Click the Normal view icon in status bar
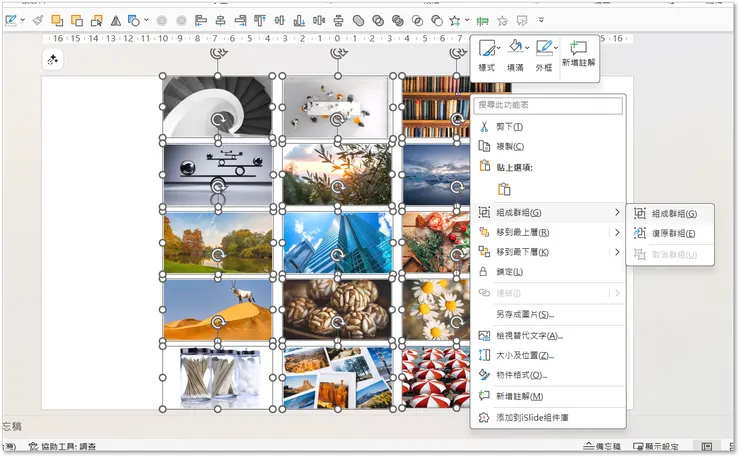The width and height of the screenshot is (740, 457). [x=706, y=446]
